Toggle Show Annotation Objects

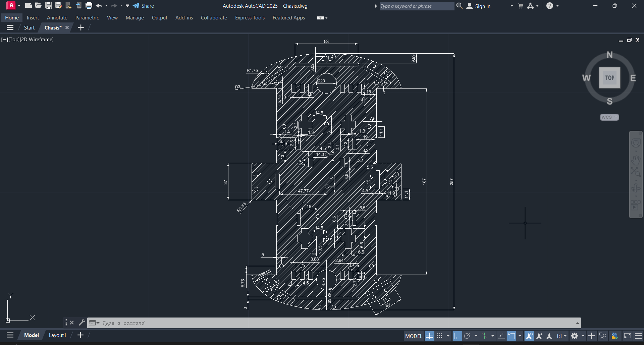[x=529, y=336]
